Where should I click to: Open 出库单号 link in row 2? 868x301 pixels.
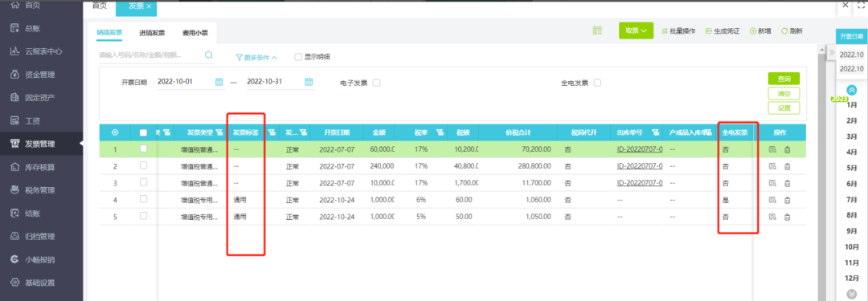tap(640, 166)
